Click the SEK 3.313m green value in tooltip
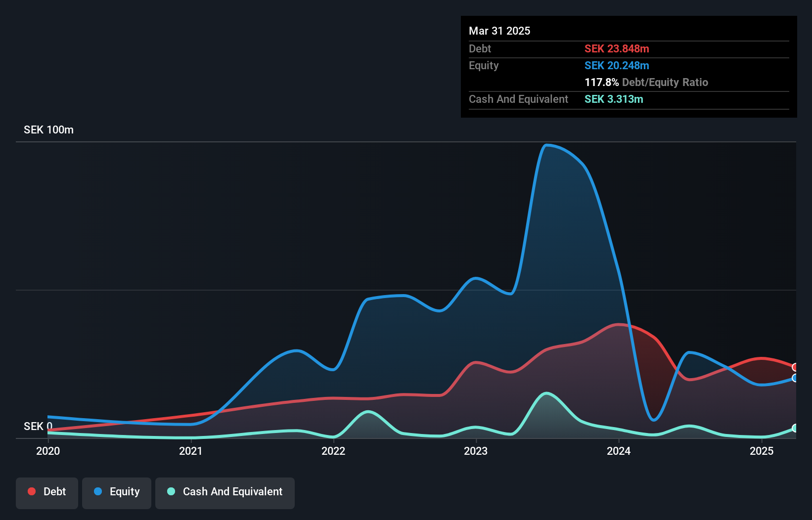This screenshot has width=812, height=520. [x=614, y=99]
